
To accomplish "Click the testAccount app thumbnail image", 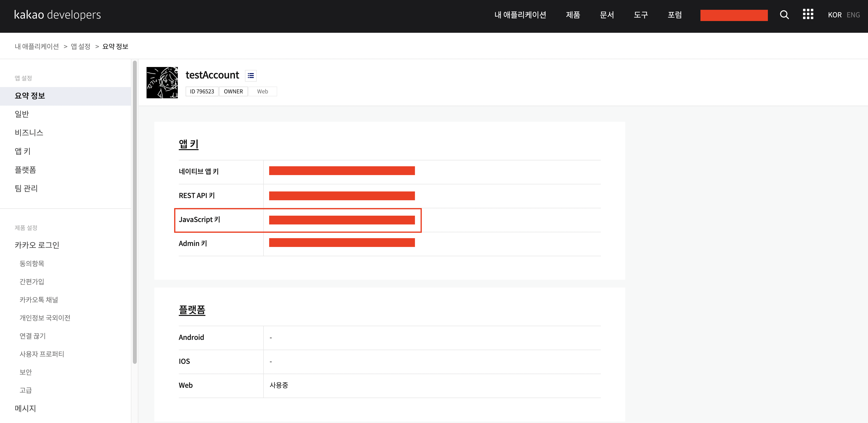I will coord(162,83).
